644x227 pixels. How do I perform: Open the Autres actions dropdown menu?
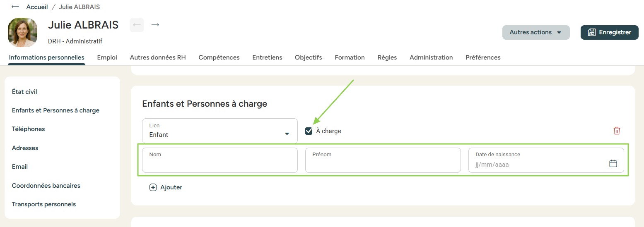coord(535,32)
